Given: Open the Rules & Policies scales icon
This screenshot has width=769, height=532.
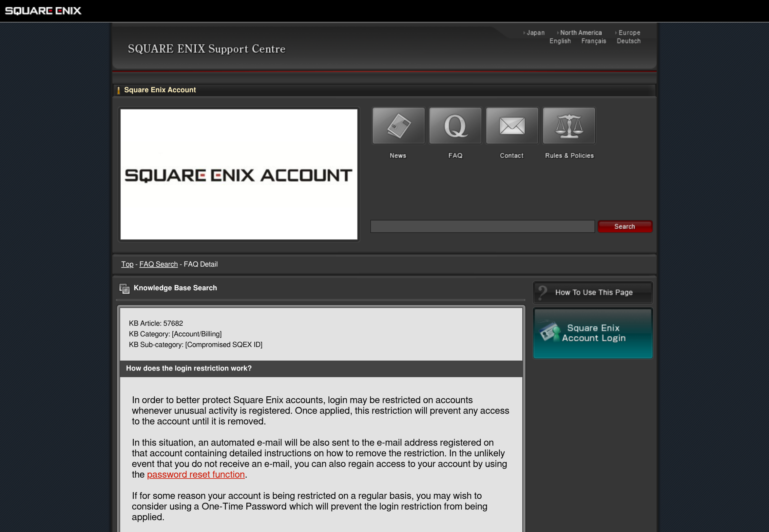Looking at the screenshot, I should tap(569, 126).
